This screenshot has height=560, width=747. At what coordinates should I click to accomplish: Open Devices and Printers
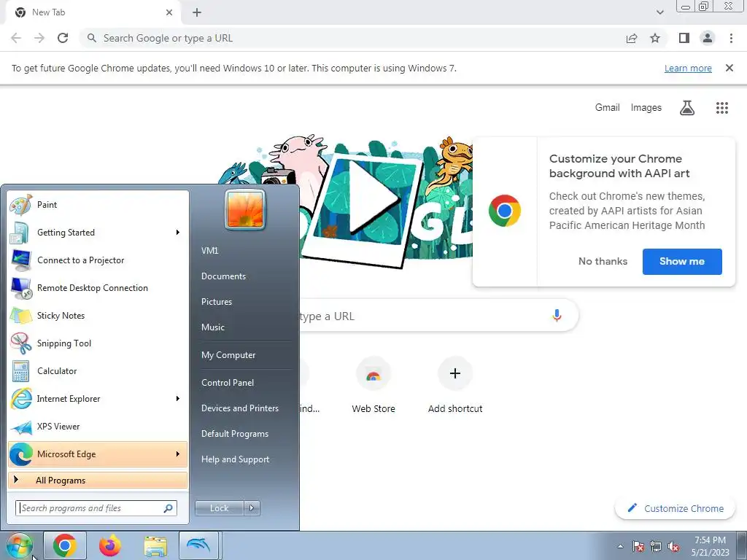(x=239, y=408)
